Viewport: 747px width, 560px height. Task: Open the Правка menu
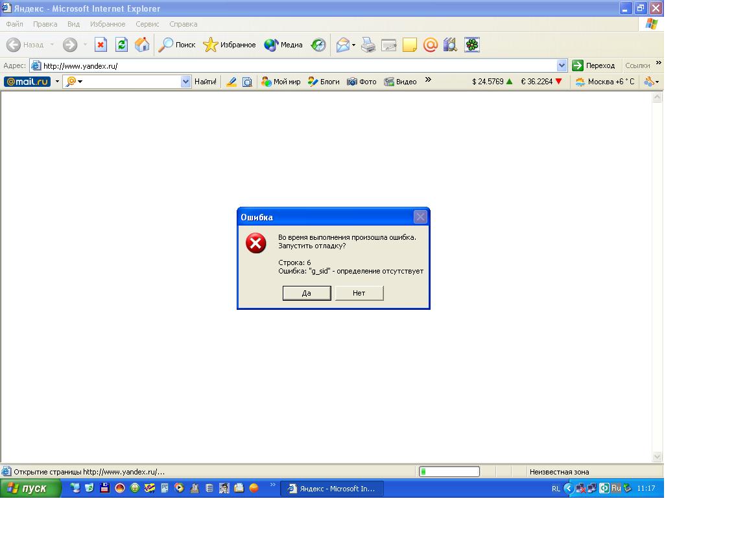(x=45, y=24)
